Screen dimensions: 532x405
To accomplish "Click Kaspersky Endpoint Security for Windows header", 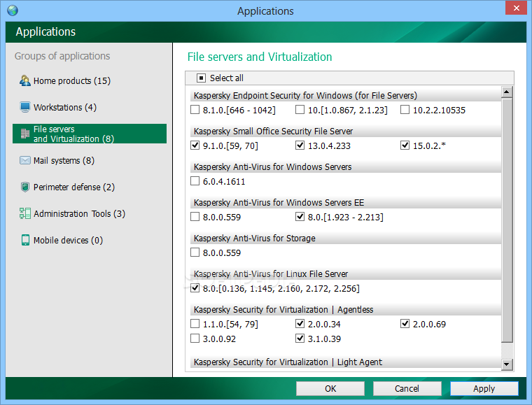I will [345, 96].
